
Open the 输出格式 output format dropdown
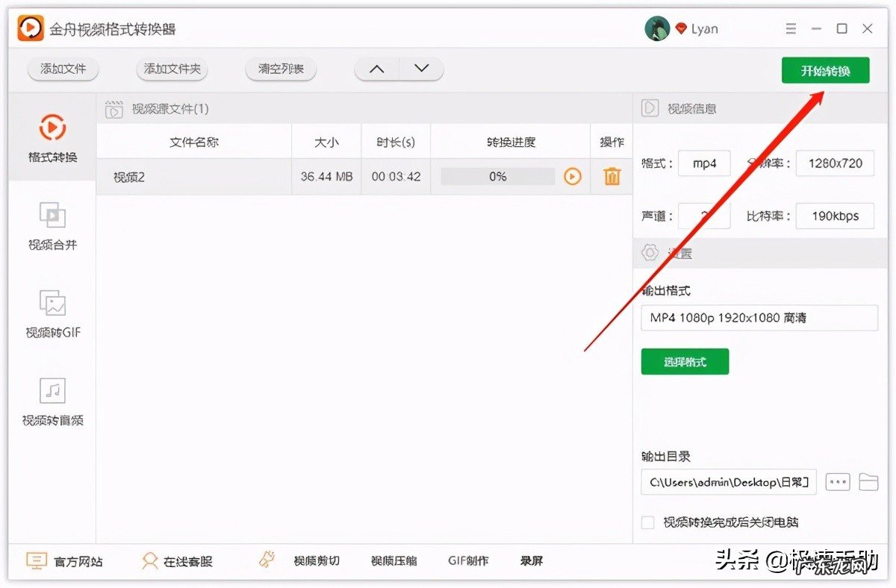759,318
